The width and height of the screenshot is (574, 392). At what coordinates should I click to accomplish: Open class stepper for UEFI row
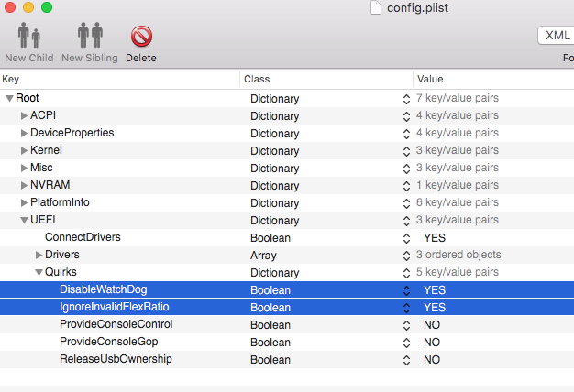coord(406,221)
